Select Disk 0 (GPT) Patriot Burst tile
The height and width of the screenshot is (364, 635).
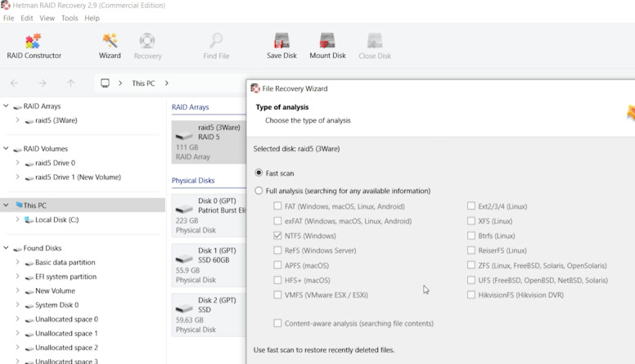coord(208,215)
